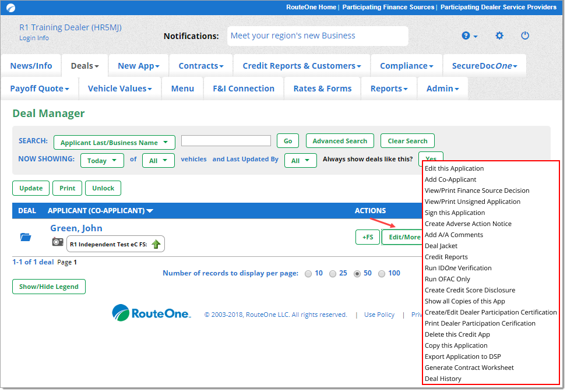Select Print Dealer Participation Cerification
Screen dimensions: 567x392
coord(480,323)
